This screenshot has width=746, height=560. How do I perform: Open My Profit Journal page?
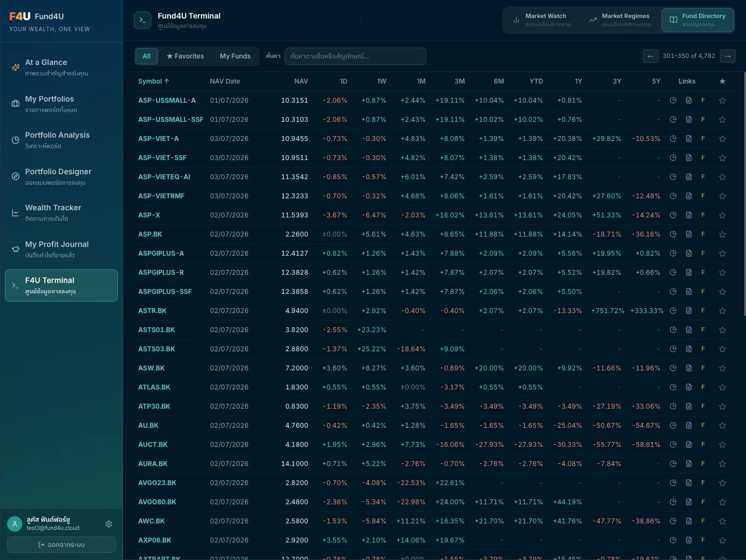[x=61, y=249]
